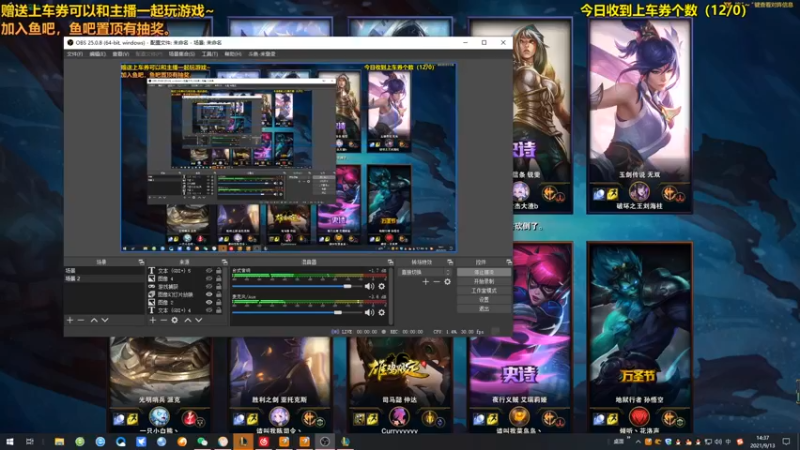Remove the selected source with minus icon
Image resolution: width=800 pixels, height=450 pixels.
click(163, 320)
